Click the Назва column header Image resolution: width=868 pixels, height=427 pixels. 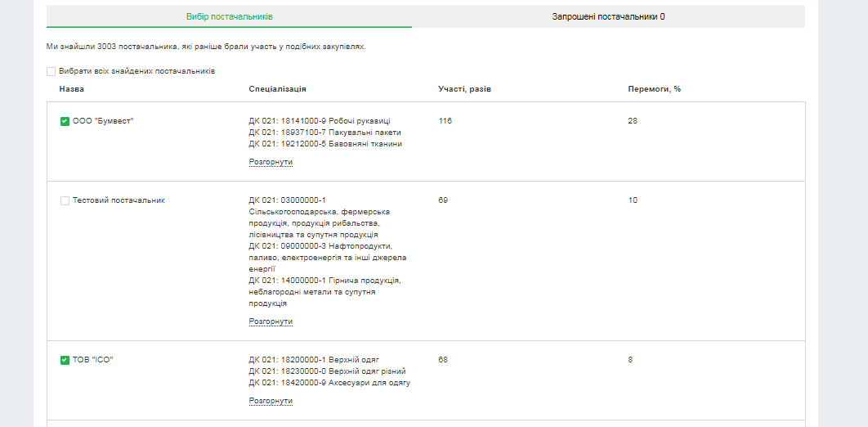(x=72, y=89)
